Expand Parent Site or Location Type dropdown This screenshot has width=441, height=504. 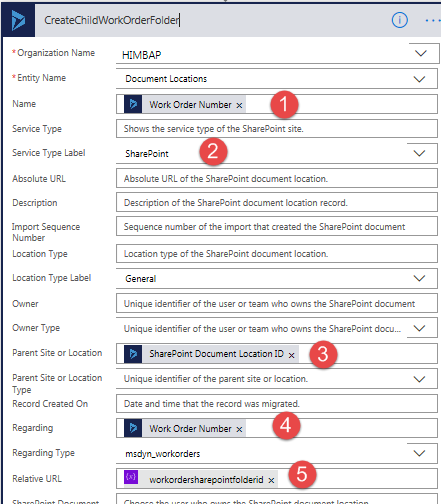[x=419, y=379]
